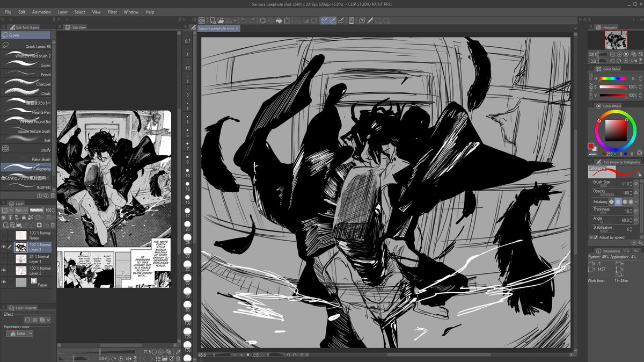This screenshot has height=362, width=644.
Task: Click the Navigator thumbnail preview
Action: coord(616,41)
